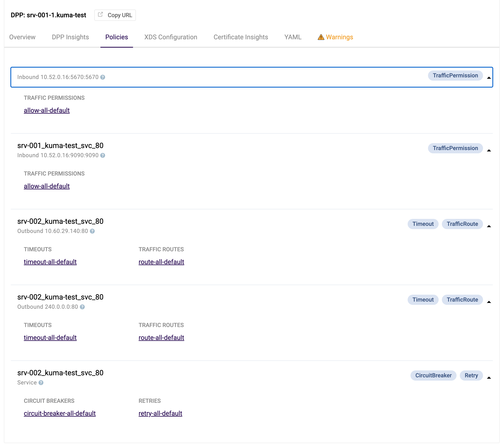Click the Retry icon on srv-002 service row

pyautogui.click(x=471, y=375)
